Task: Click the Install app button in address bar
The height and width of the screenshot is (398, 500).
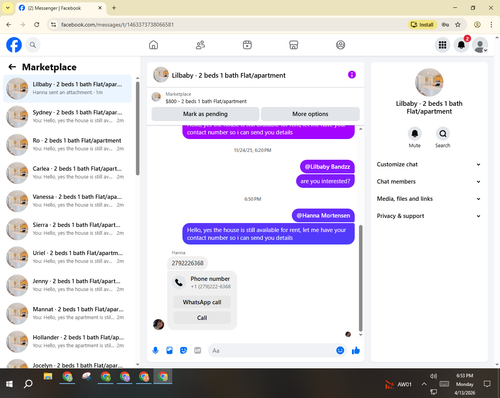Action: click(x=422, y=24)
